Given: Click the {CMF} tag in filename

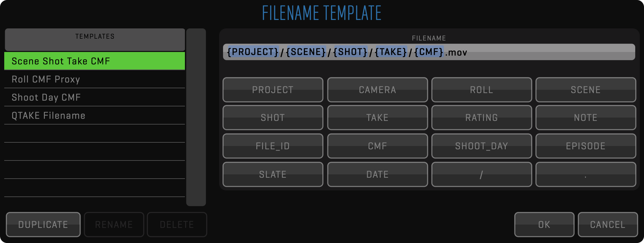Looking at the screenshot, I should coord(429,52).
